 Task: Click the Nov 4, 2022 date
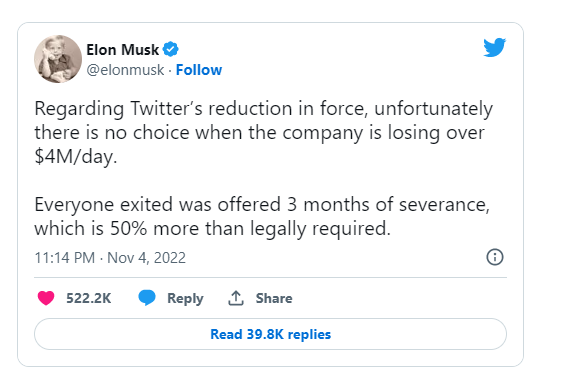(146, 258)
